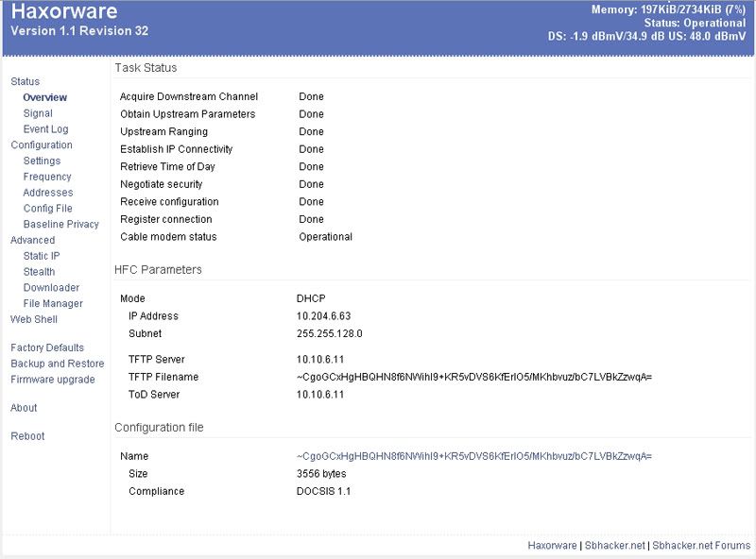Select Overview in the sidebar
The width and height of the screenshot is (756, 559).
[x=44, y=97]
